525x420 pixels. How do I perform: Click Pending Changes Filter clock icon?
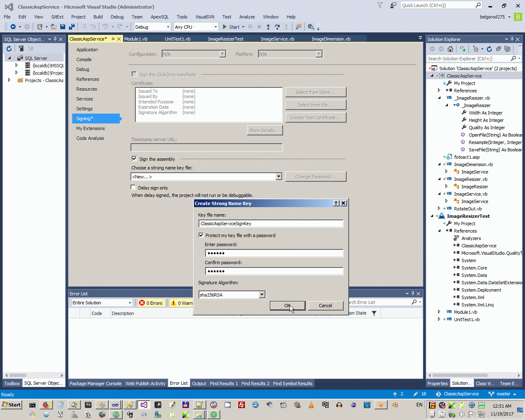pos(476,49)
